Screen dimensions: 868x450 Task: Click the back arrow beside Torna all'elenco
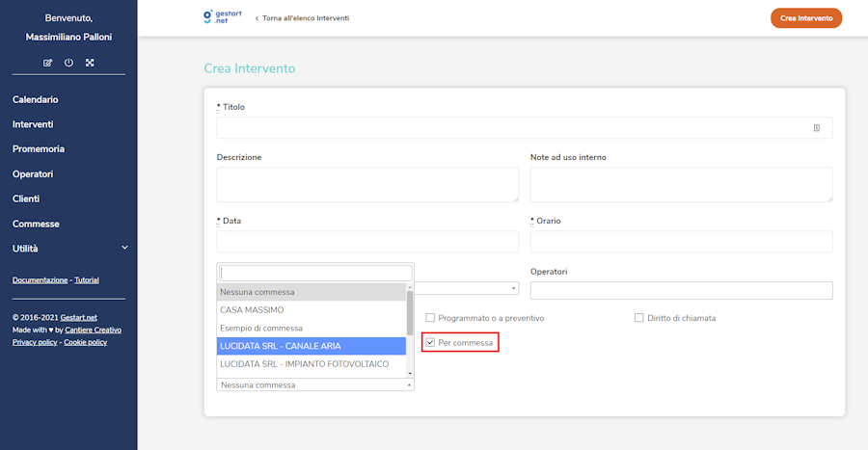pos(257,18)
